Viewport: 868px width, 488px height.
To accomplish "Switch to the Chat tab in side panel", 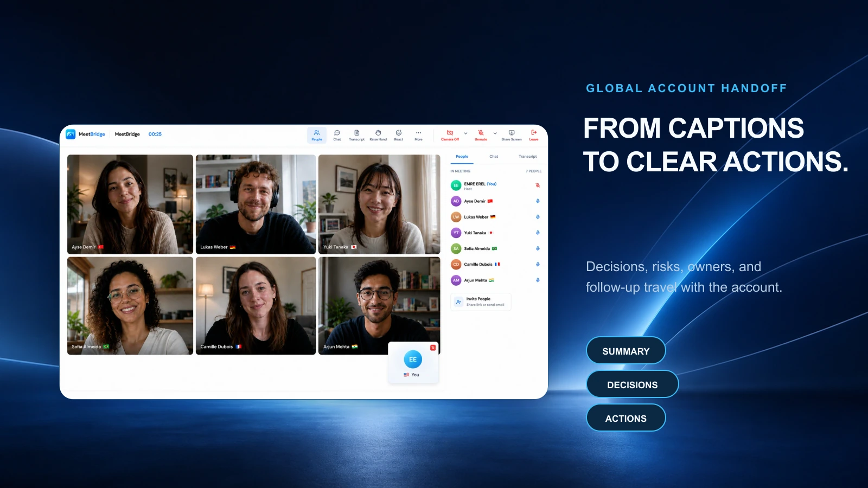I will (494, 157).
